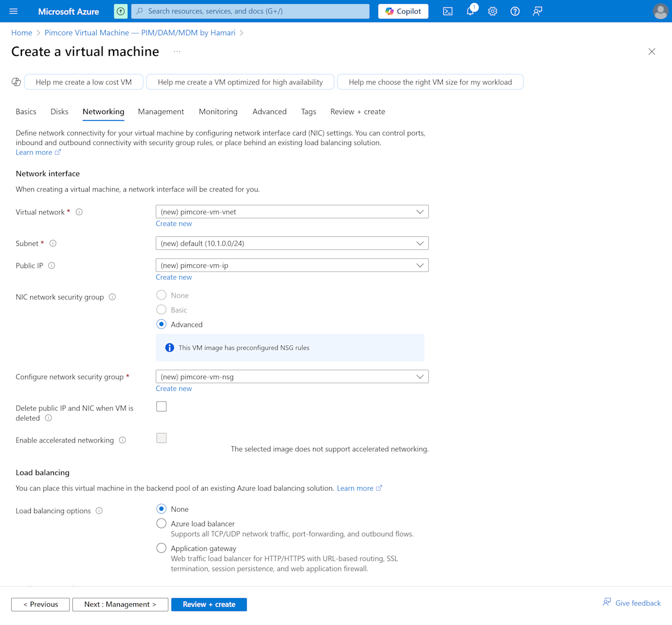
Task: Check Delete public IP and NIC when VM deleted
Action: (161, 407)
